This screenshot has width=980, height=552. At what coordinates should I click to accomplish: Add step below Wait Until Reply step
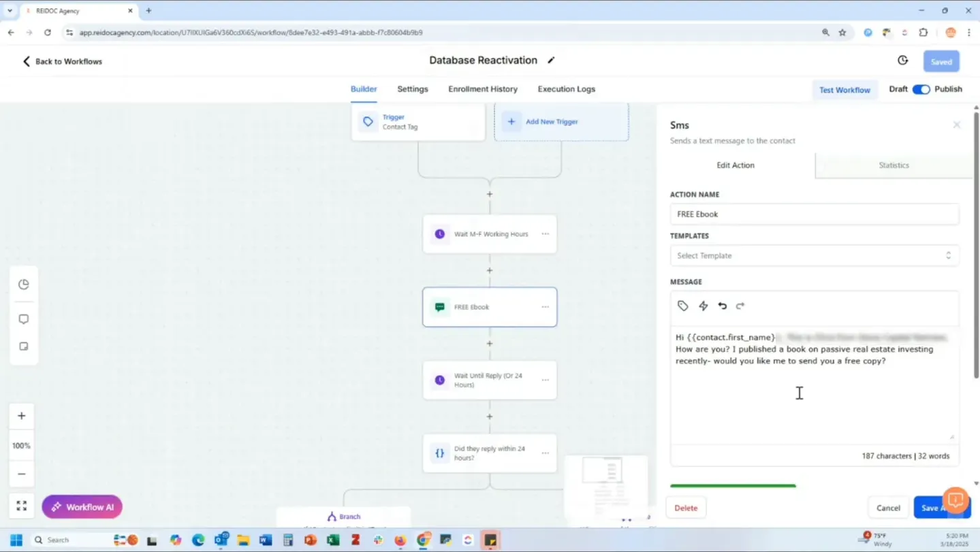[x=489, y=416]
